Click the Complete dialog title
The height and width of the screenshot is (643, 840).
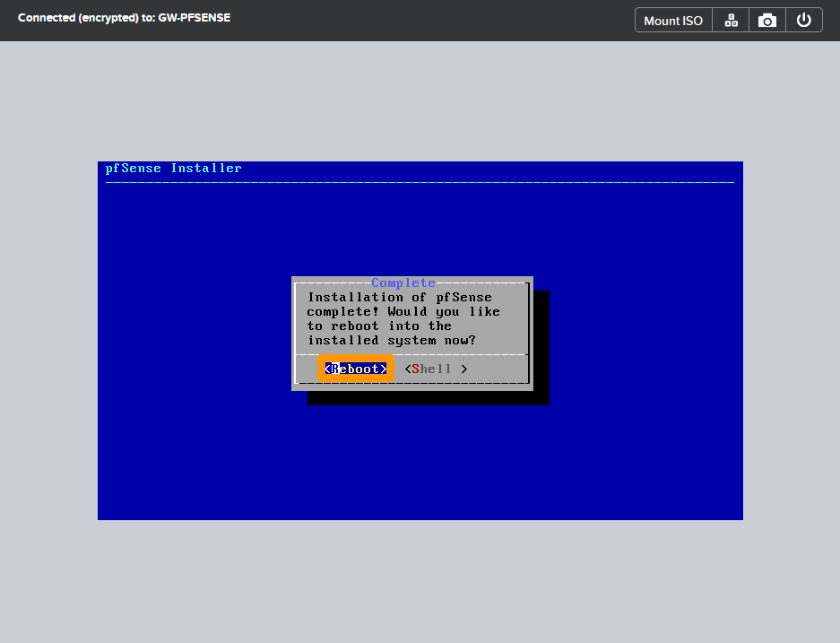(x=403, y=282)
